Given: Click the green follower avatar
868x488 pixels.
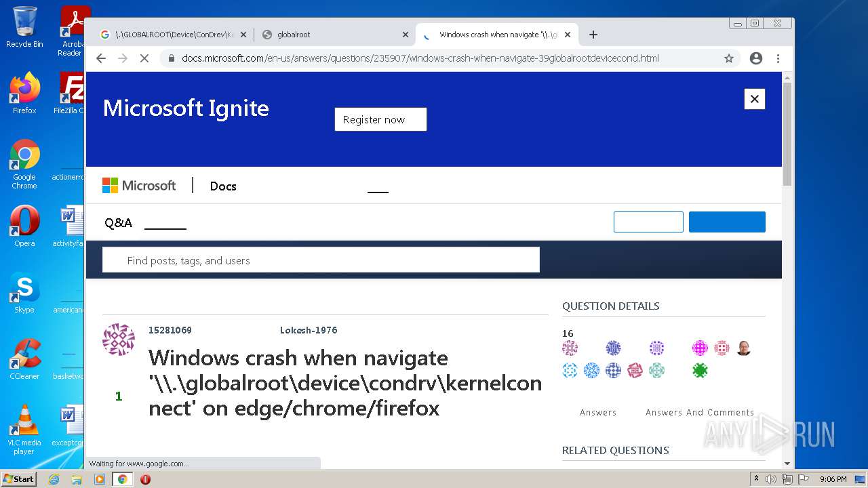Looking at the screenshot, I should point(700,370).
